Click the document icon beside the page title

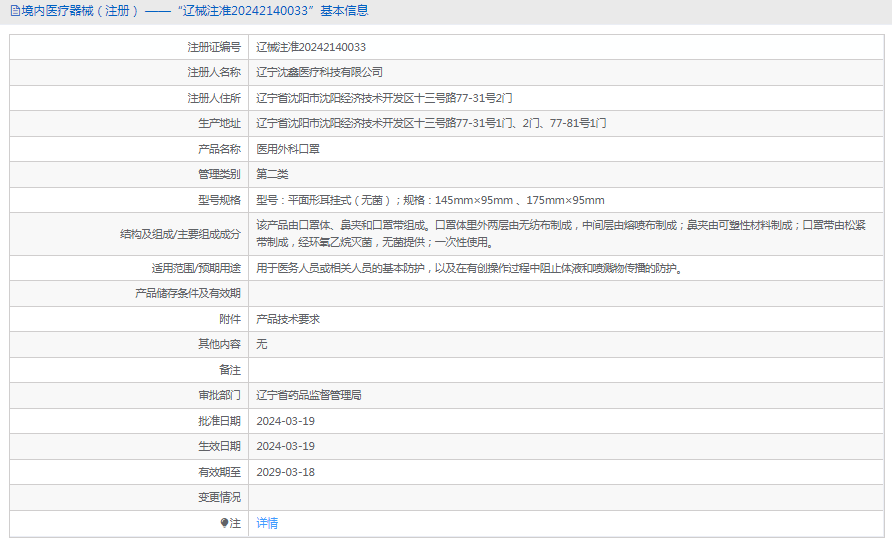click(15, 11)
